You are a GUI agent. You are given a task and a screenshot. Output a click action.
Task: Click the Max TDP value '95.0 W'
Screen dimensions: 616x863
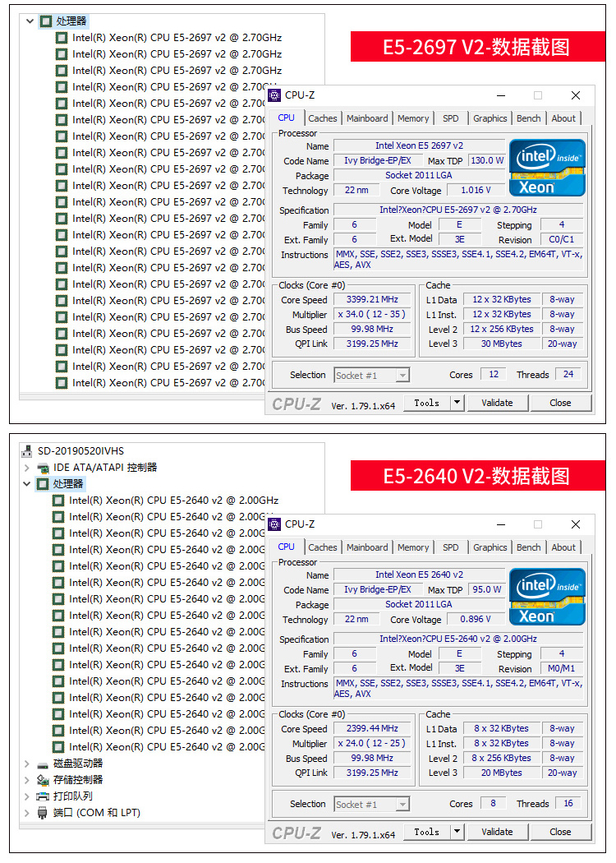click(x=487, y=589)
